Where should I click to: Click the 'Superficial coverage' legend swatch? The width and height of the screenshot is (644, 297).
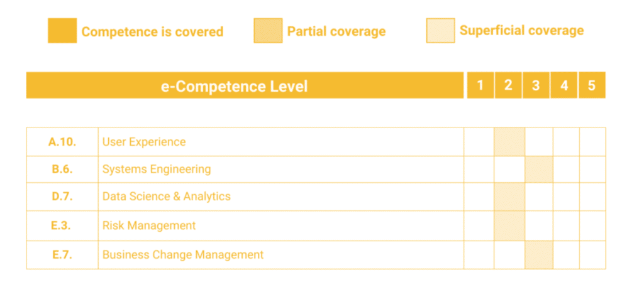[x=440, y=30]
